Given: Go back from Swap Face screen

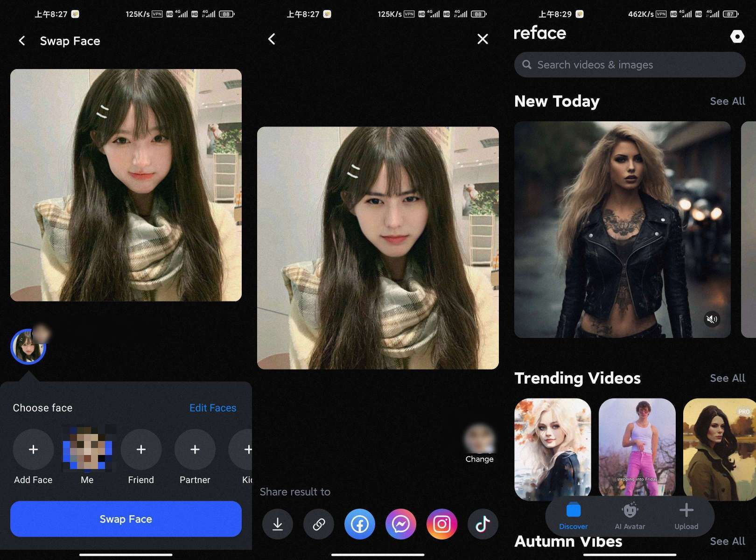Looking at the screenshot, I should coord(22,41).
